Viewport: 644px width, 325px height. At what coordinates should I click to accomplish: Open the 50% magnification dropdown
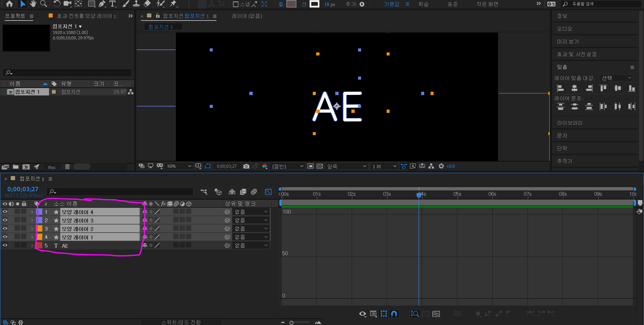coord(179,166)
